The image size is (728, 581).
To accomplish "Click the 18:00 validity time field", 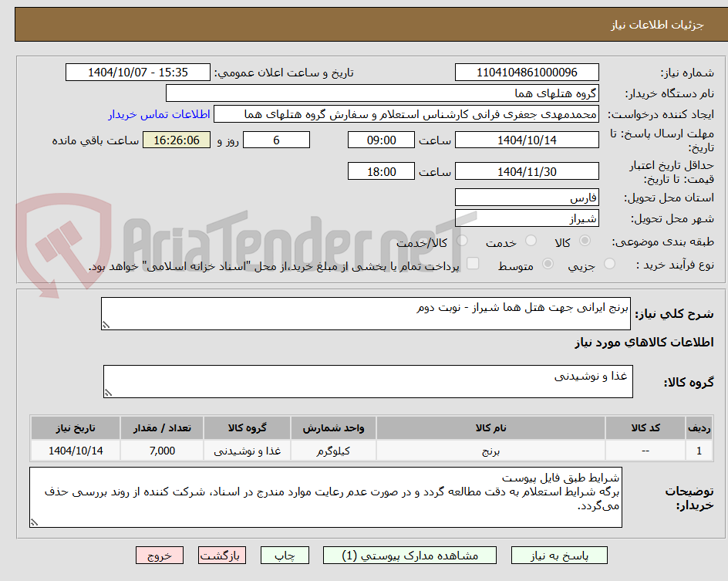I will pyautogui.click(x=381, y=171).
